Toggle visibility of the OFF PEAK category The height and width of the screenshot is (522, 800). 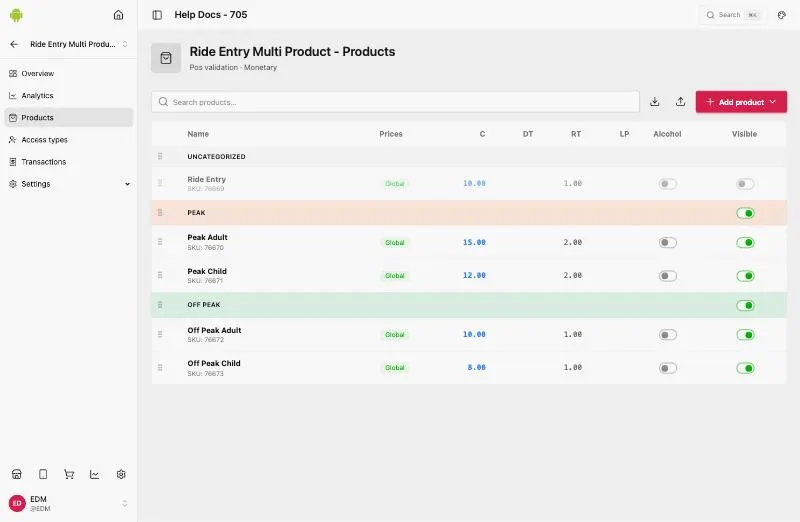[745, 306]
